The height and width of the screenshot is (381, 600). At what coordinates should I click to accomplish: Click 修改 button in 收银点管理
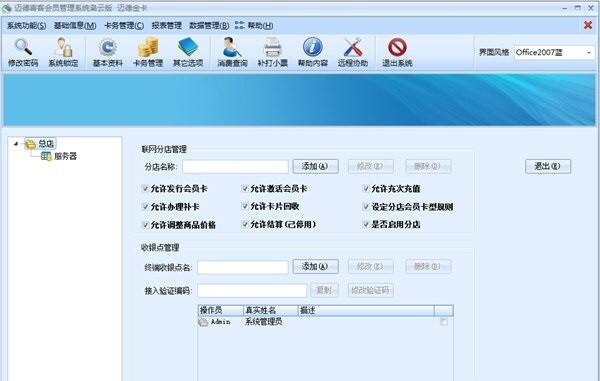pos(371,267)
